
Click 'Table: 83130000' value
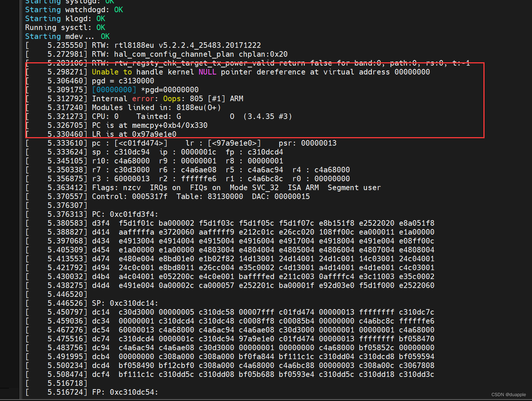tap(210, 196)
